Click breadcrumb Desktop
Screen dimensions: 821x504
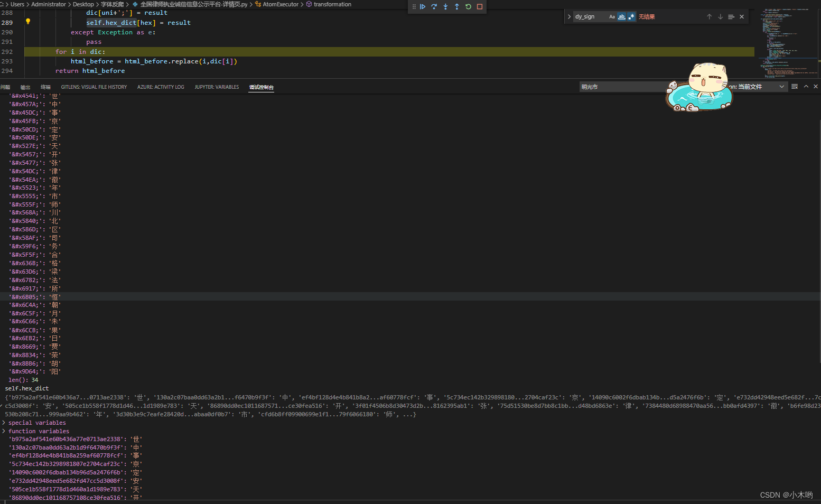pyautogui.click(x=83, y=4)
